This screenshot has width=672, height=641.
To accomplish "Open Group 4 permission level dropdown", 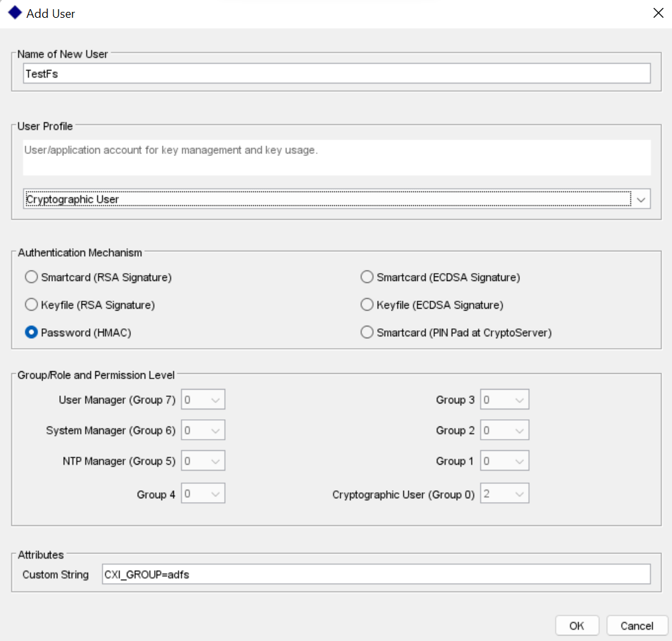I will tap(203, 494).
